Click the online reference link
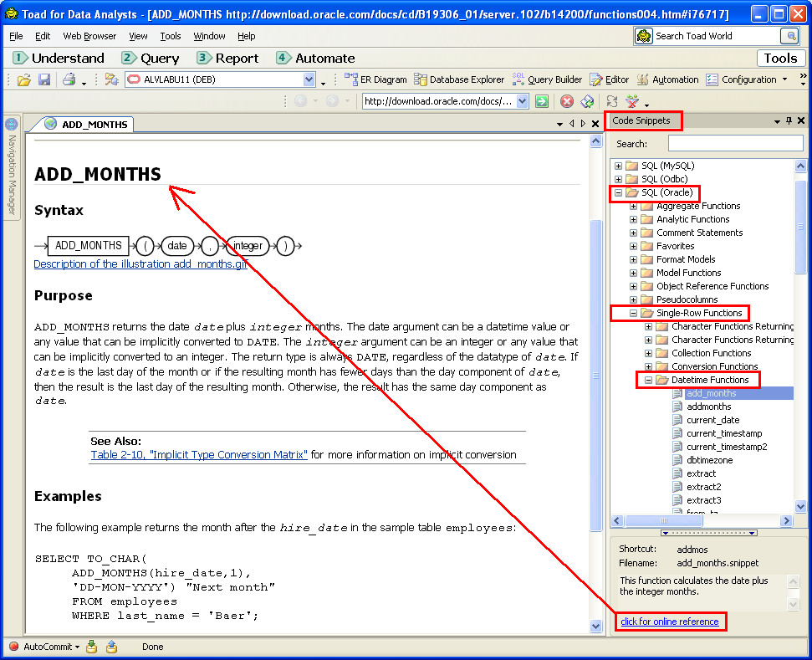Viewport: 812px width, 660px height. point(670,622)
